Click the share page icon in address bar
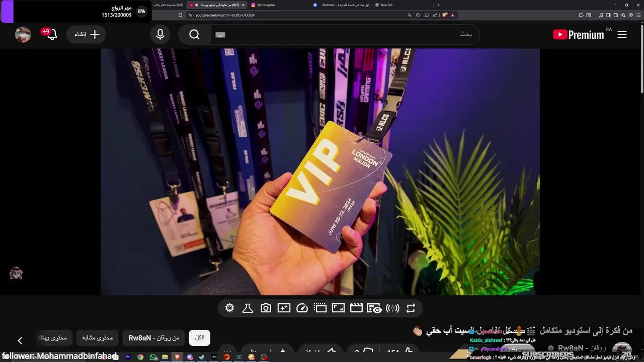 point(435,15)
